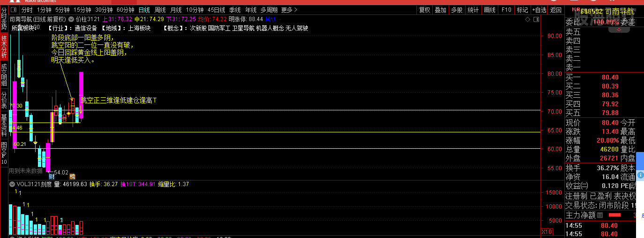
Task: Open the F10 company info
Action: click(506, 10)
